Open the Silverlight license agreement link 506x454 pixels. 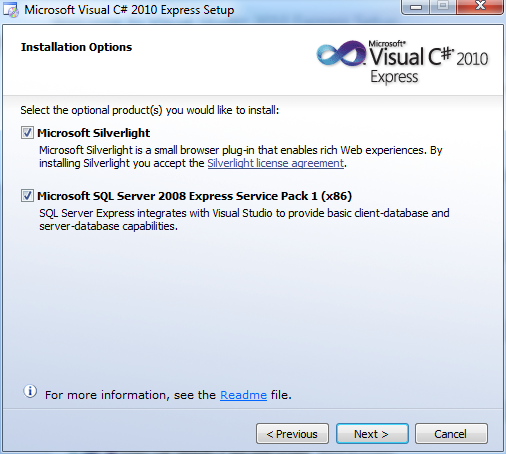[x=276, y=163]
